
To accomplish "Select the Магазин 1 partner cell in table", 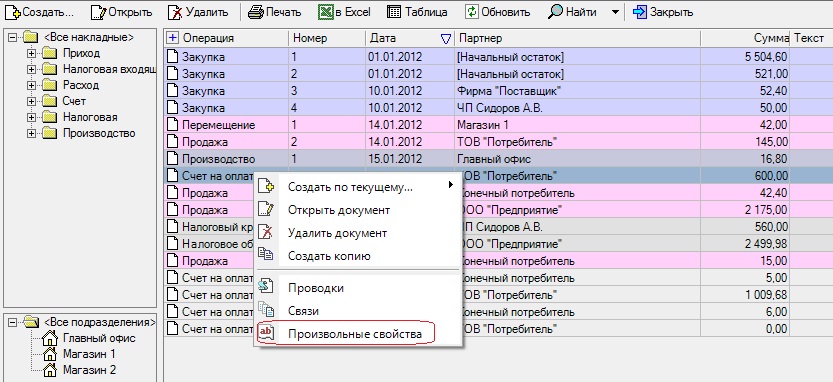I will point(577,125).
